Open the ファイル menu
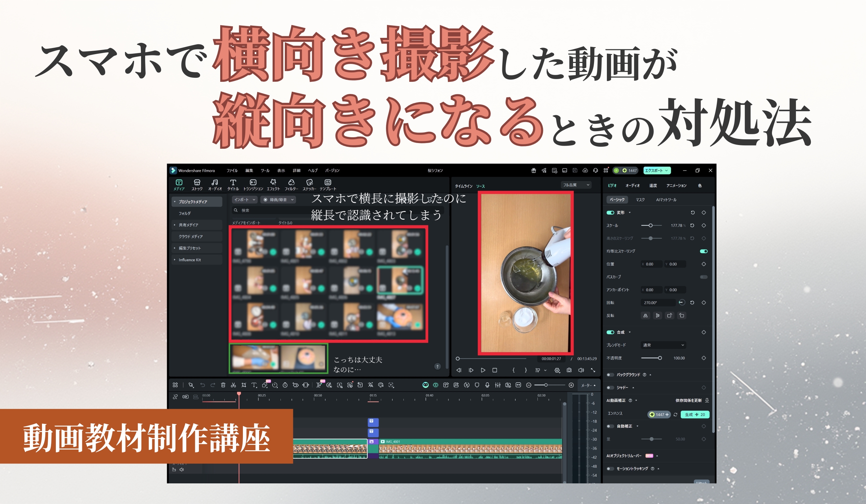 point(232,171)
